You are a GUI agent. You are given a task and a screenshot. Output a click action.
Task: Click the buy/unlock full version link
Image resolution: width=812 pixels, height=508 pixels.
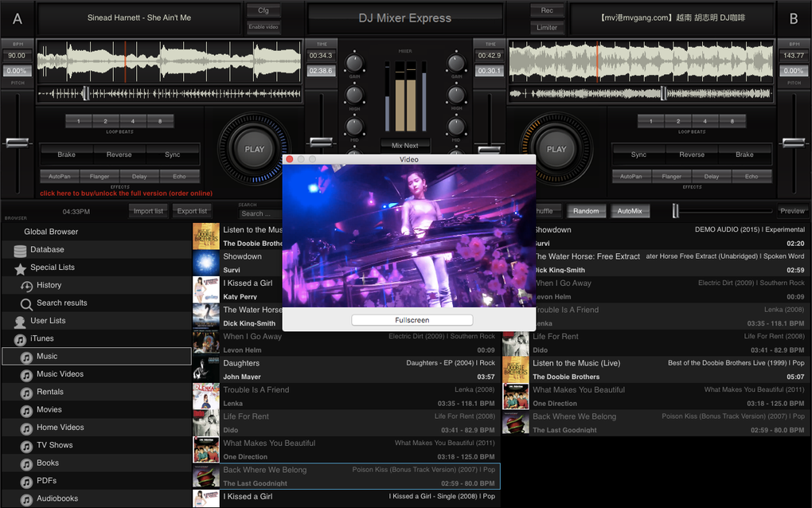[127, 193]
